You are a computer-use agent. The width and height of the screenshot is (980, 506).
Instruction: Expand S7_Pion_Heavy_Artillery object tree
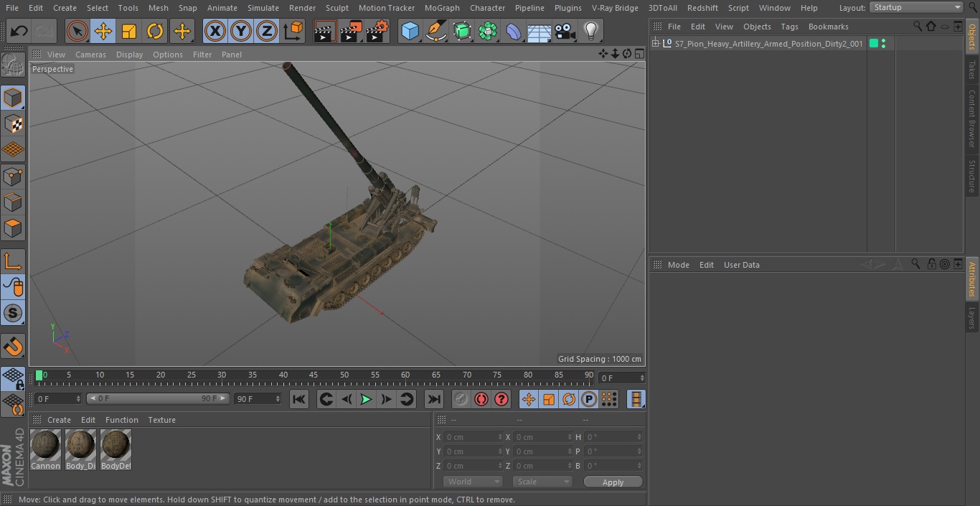655,44
